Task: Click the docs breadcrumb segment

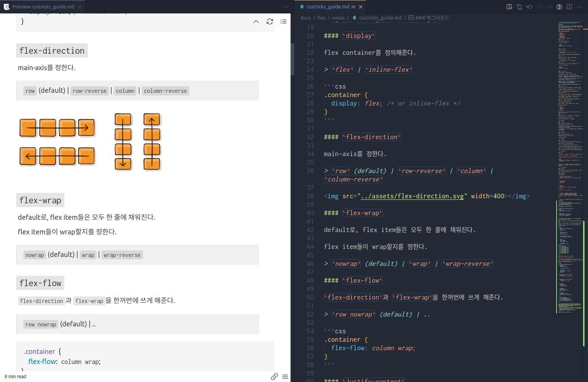Action: [305, 18]
